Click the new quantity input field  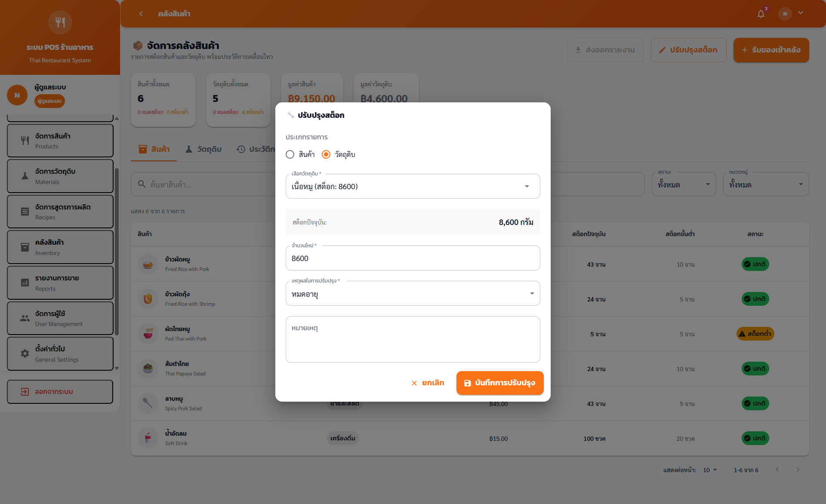(412, 258)
